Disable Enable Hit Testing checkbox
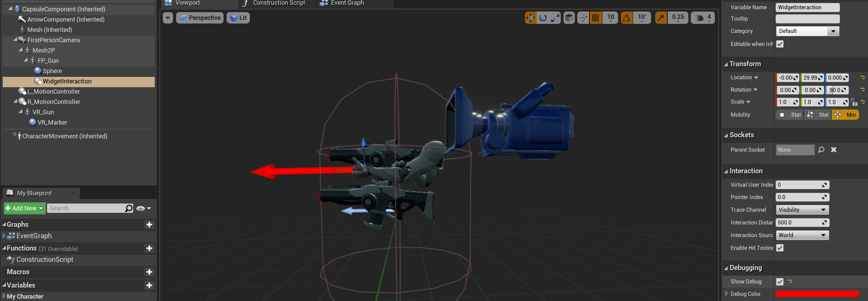 click(x=780, y=248)
